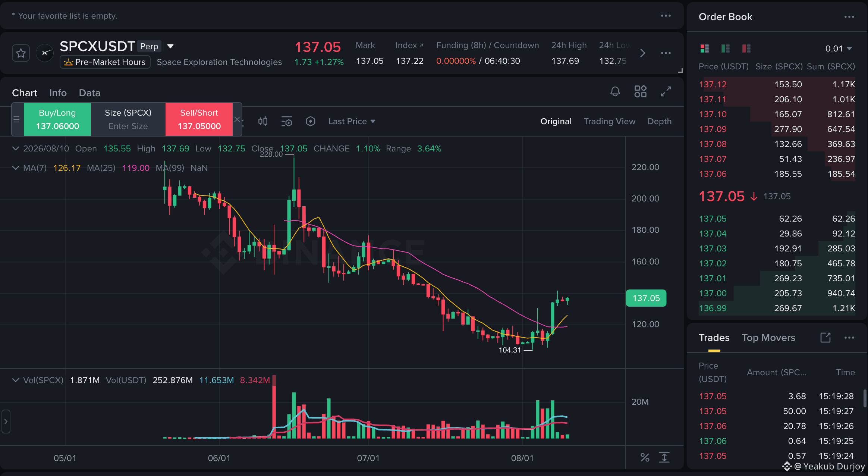Switch to the Chart tab

pos(25,93)
